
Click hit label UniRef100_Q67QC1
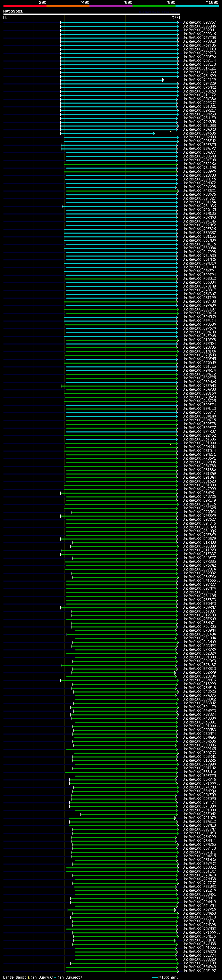tap(199, 852)
